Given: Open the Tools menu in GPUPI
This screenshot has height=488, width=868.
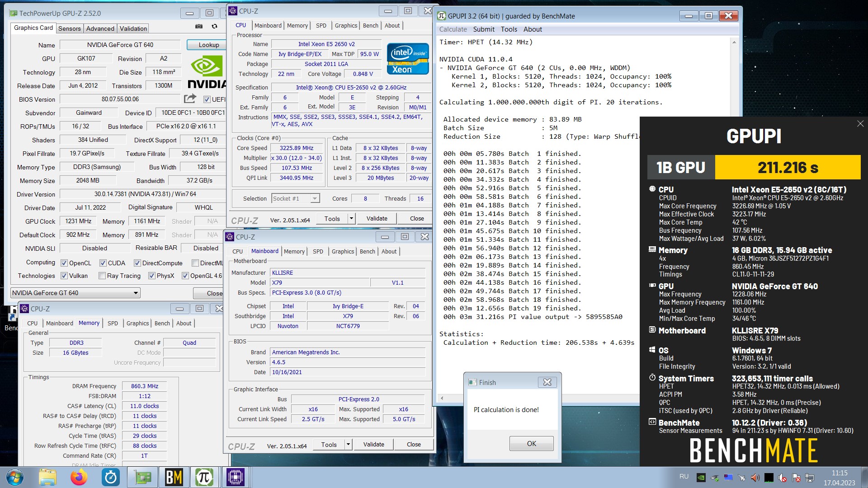Looking at the screenshot, I should [x=509, y=29].
